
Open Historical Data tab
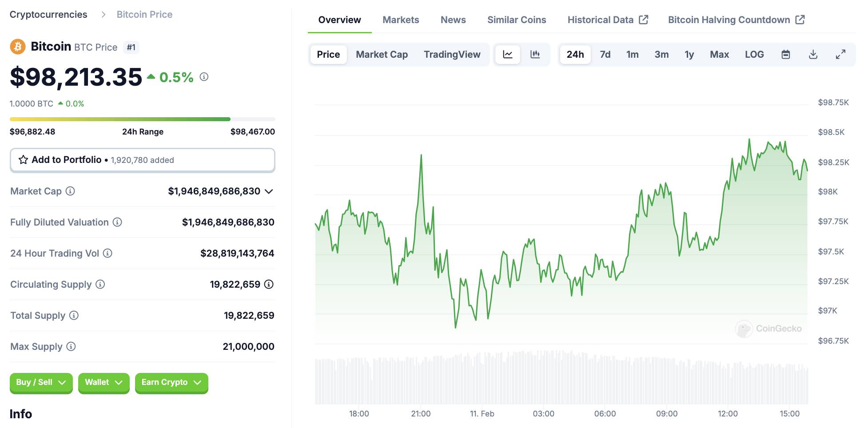[608, 20]
